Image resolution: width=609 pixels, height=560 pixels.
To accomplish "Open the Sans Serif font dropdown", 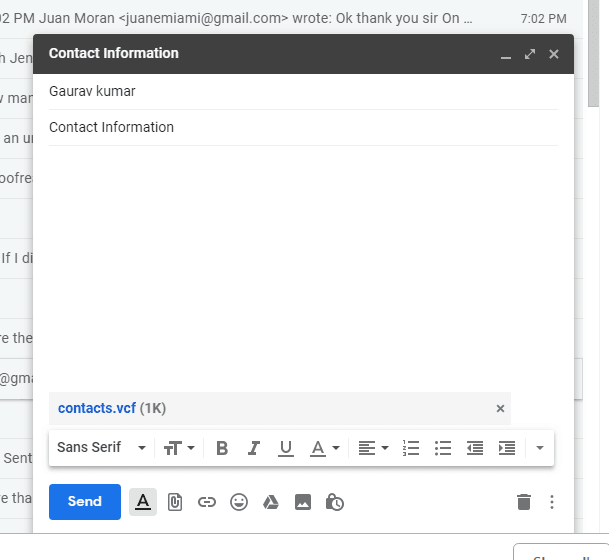I will click(101, 448).
